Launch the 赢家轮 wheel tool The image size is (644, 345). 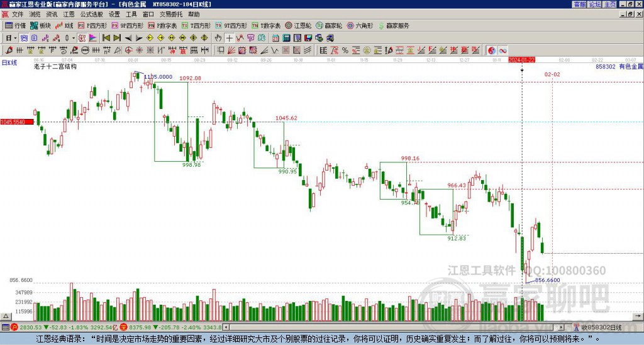tap(329, 25)
